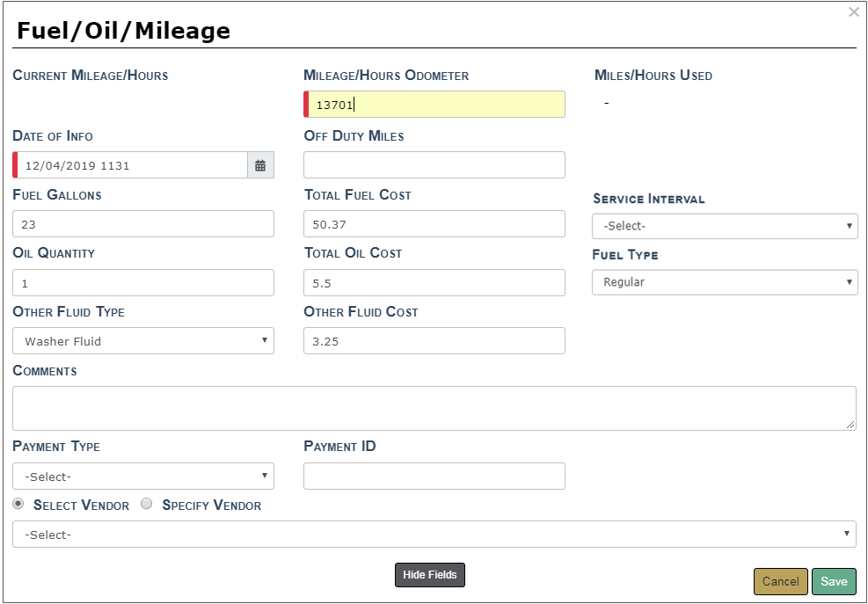Open the Service Interval dropdown

click(724, 226)
